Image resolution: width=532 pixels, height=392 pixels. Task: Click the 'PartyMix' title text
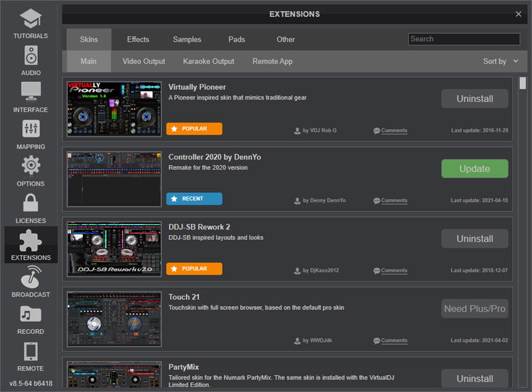pos(184,367)
